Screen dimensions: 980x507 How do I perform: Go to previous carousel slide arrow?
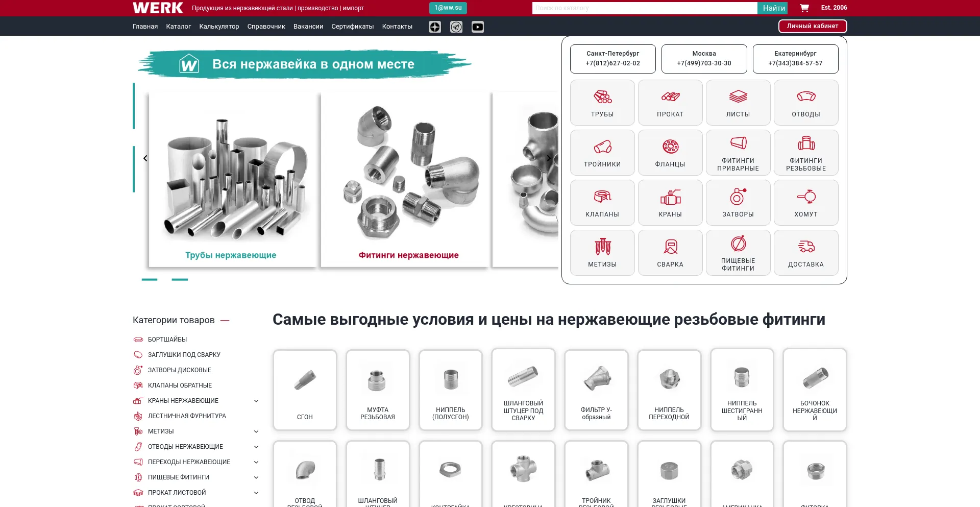coord(145,158)
